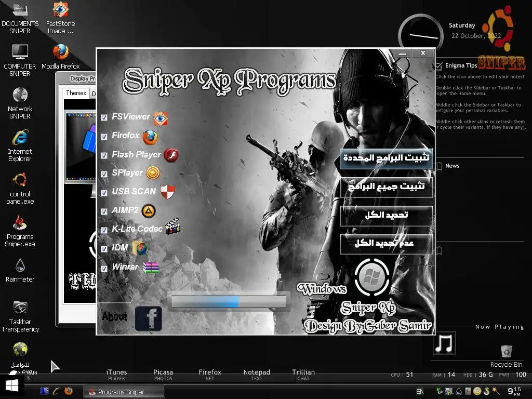Disable the Winrar checkbox
Screen dimensions: 532x399
click(x=104, y=268)
